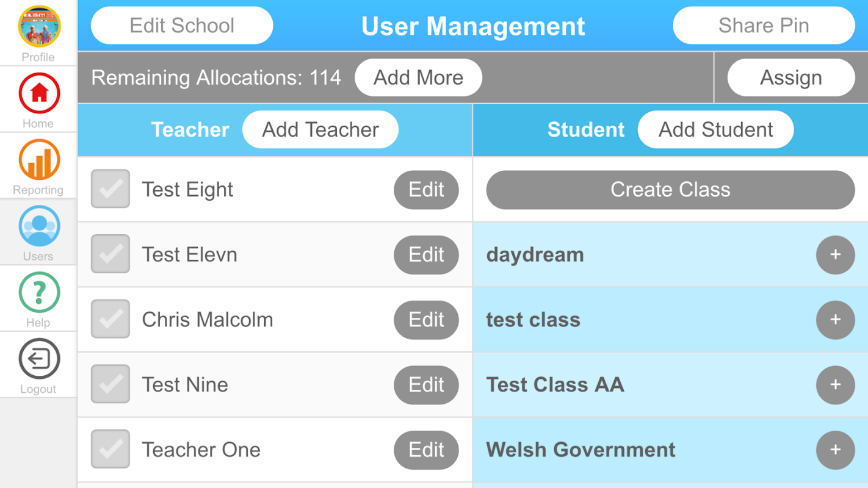This screenshot has width=868, height=488.
Task: Open Help question mark icon
Action: pos(39,293)
